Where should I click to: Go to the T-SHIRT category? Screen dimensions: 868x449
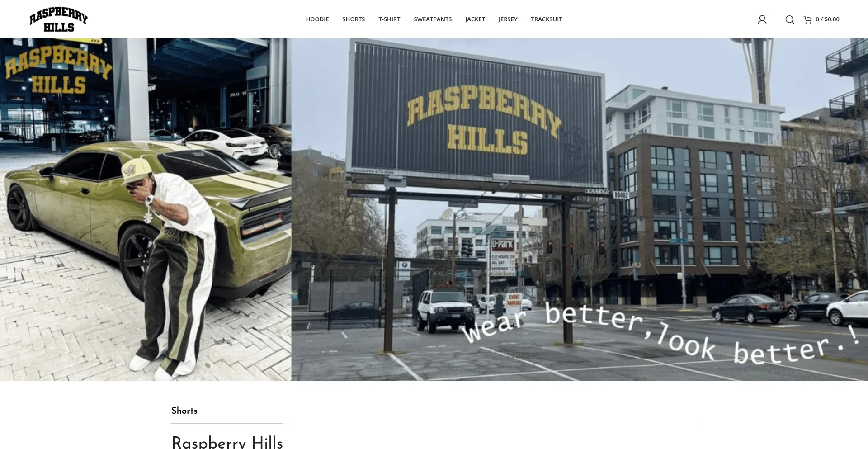(x=389, y=19)
